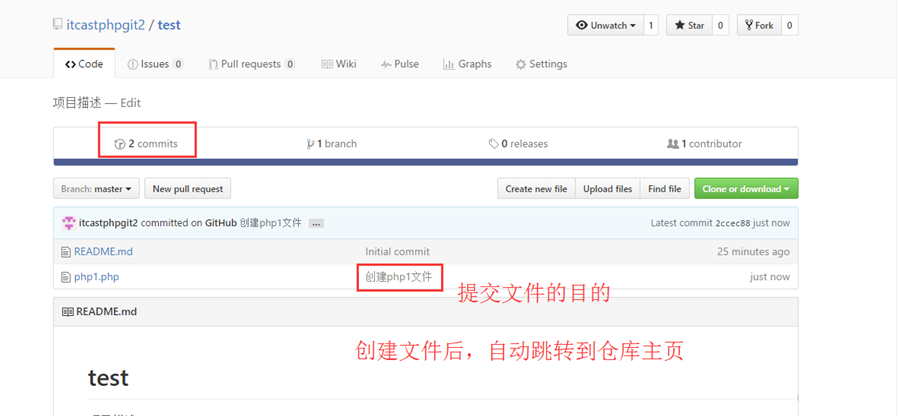The width and height of the screenshot is (898, 416).
Task: Click 创建php1文件 commit message in php1.php row
Action: pyautogui.click(x=399, y=277)
